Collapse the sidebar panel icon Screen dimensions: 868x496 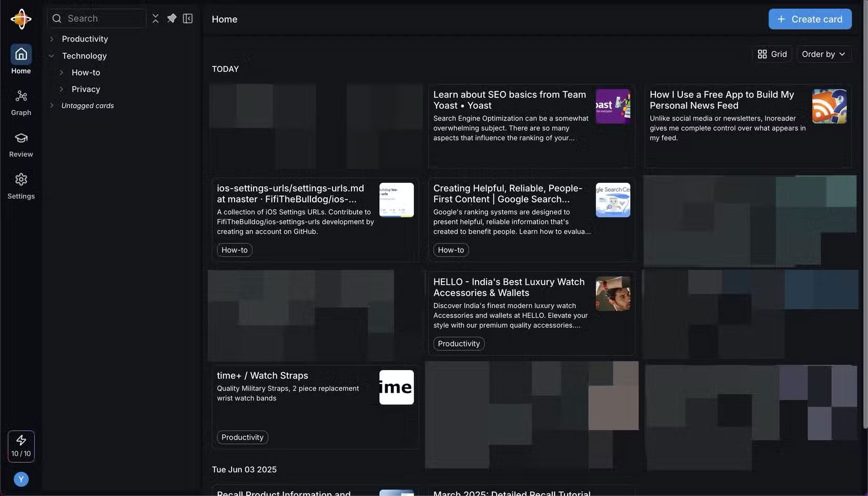(x=188, y=18)
